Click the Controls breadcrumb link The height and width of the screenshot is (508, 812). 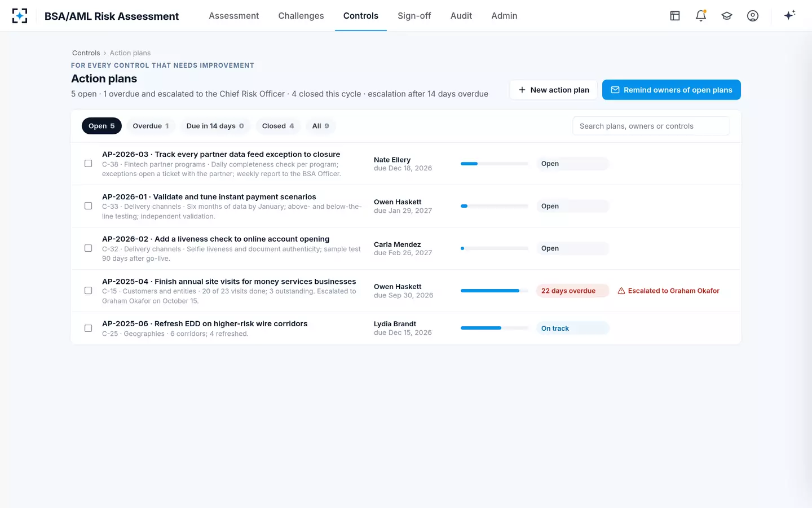[86, 53]
